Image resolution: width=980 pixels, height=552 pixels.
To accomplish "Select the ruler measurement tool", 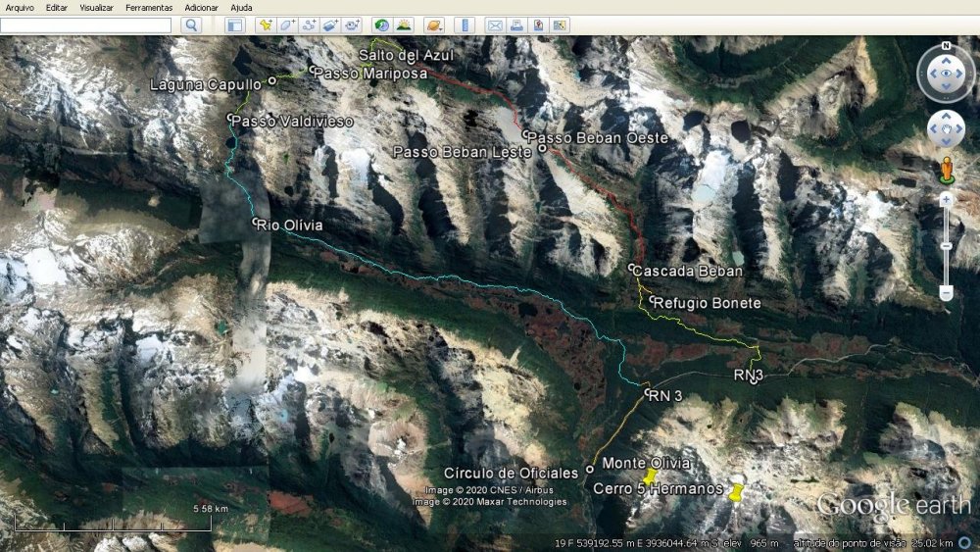I will pos(465,25).
